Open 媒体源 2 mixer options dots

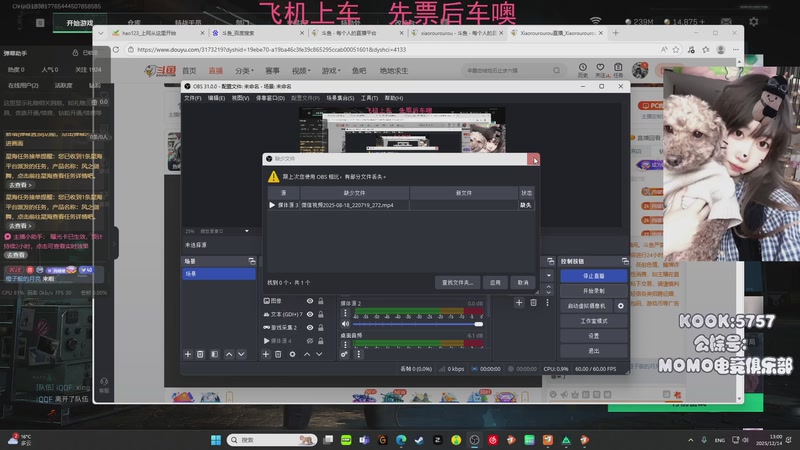pyautogui.click(x=345, y=313)
